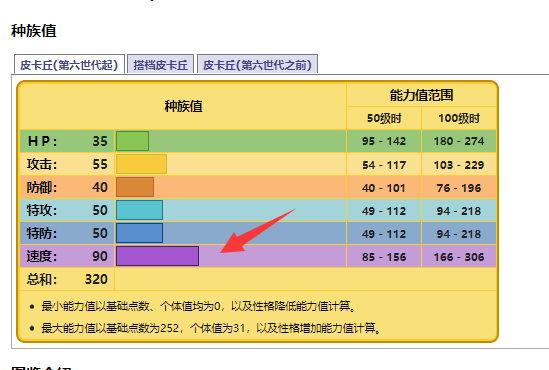Click the 速度 range 166 - 306
This screenshot has width=549, height=370.
459,257
